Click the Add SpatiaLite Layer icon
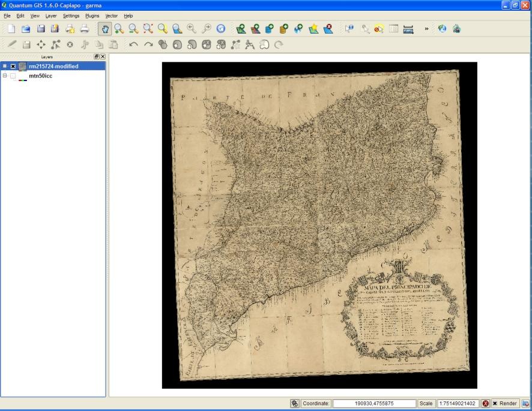 point(284,29)
